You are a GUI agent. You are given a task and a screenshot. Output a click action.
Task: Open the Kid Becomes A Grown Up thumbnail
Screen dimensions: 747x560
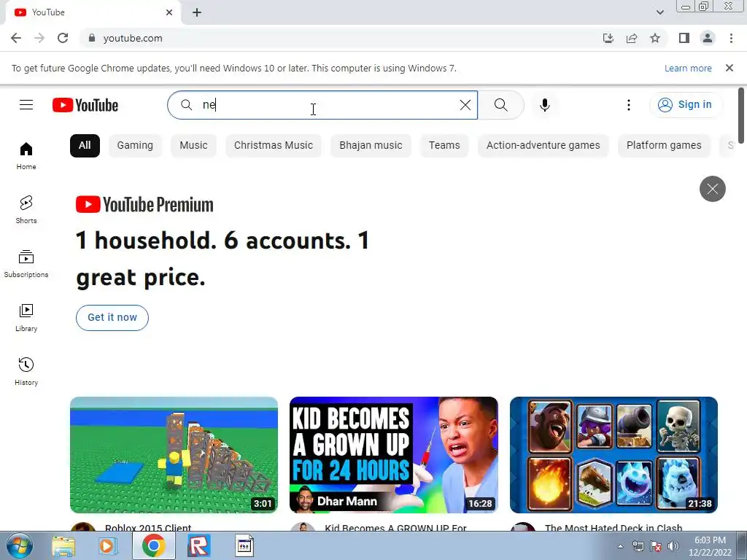393,455
